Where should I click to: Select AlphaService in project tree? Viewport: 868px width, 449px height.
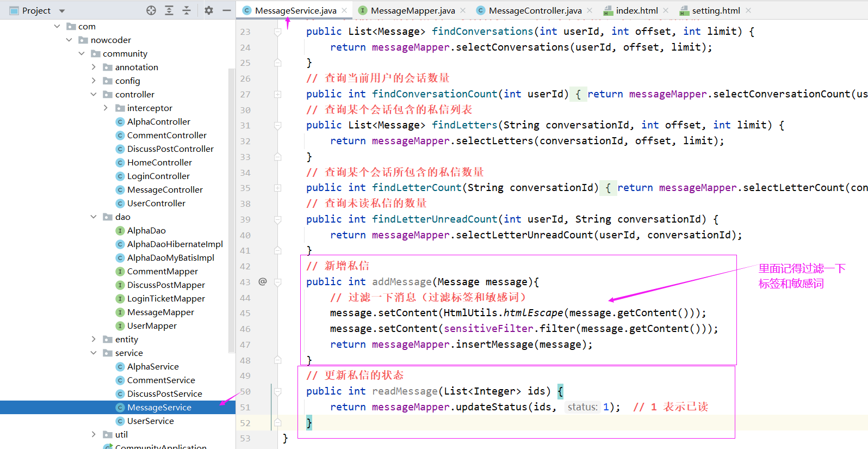[153, 366]
